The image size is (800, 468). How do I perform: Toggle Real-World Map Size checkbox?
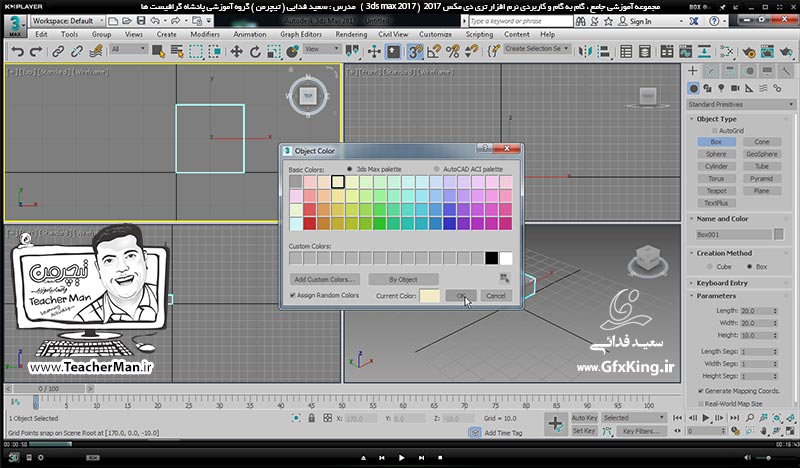click(701, 404)
